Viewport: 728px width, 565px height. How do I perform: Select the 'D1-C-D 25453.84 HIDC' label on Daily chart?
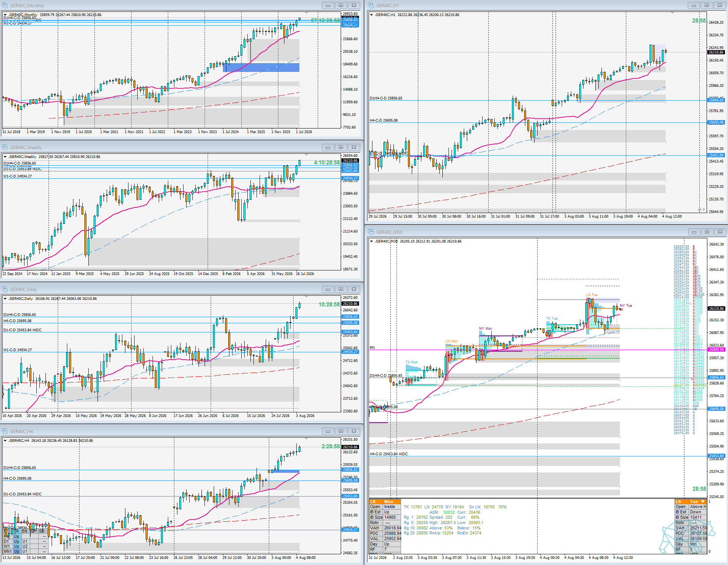(23, 330)
